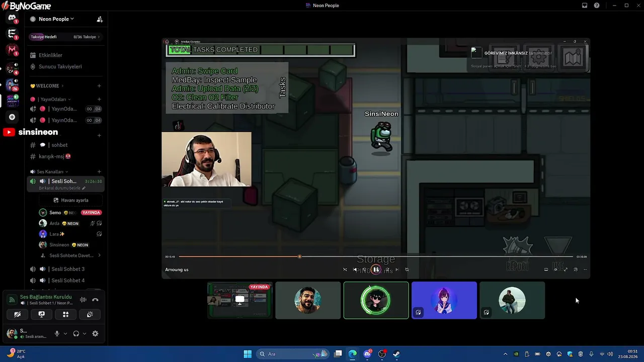This screenshot has width=644, height=362.
Task: Expand the WELCOME category
Action: 47,86
